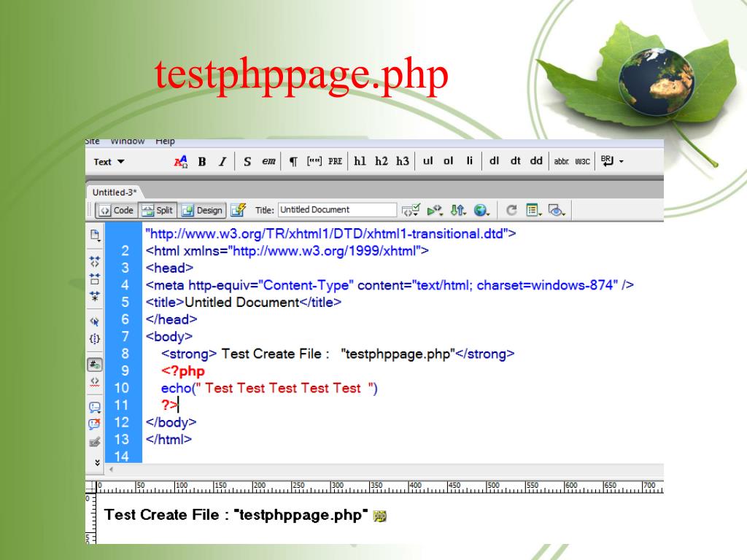This screenshot has height=560, width=747.
Task: Insert an abbreviation with abbr icon
Action: pos(561,161)
